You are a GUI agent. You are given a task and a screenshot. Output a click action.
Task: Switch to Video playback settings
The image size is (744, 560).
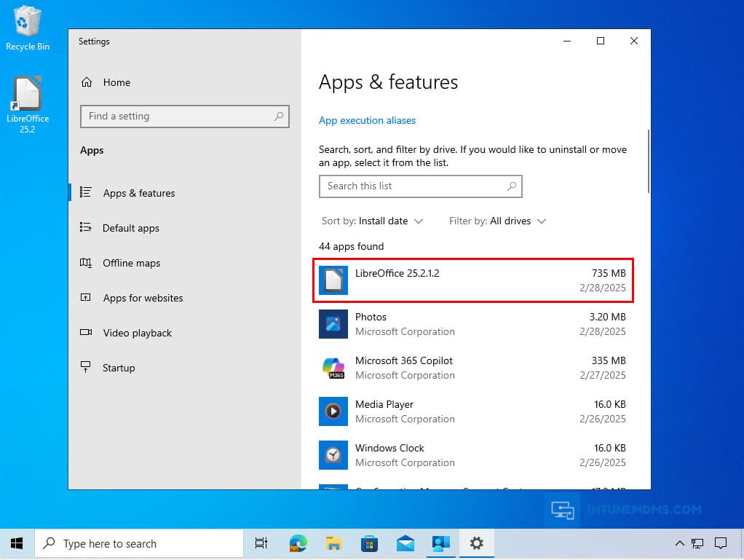pos(137,333)
